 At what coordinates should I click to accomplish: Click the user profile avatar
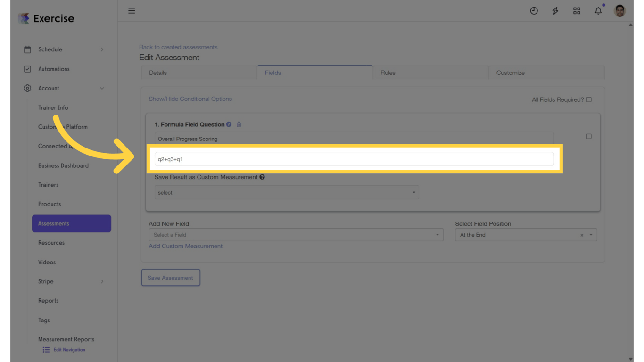point(619,11)
